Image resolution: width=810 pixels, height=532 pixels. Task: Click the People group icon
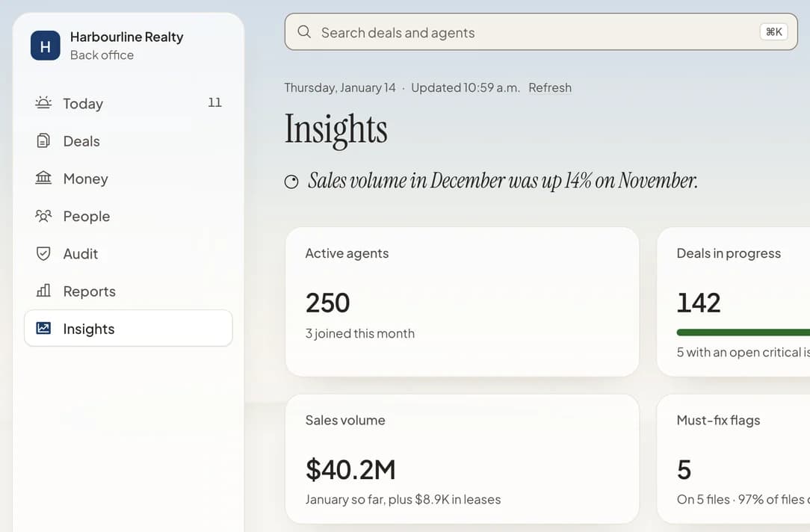pos(43,216)
